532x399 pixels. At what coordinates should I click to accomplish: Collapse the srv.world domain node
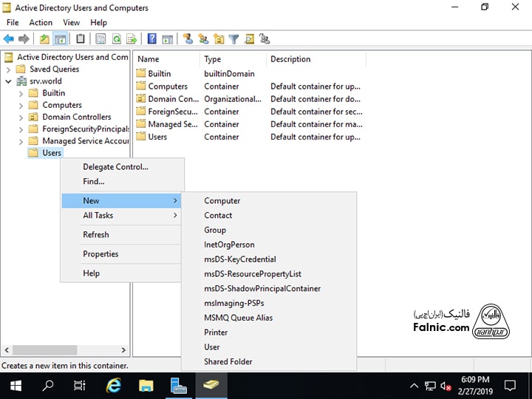tap(9, 81)
